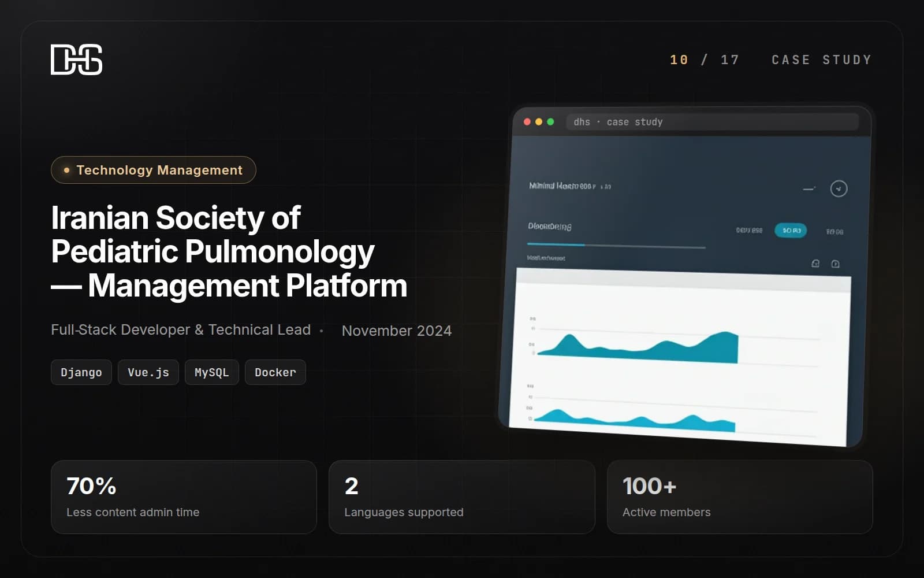Click the "70%" statistic value
Image resolution: width=924 pixels, height=578 pixels.
[x=91, y=486]
